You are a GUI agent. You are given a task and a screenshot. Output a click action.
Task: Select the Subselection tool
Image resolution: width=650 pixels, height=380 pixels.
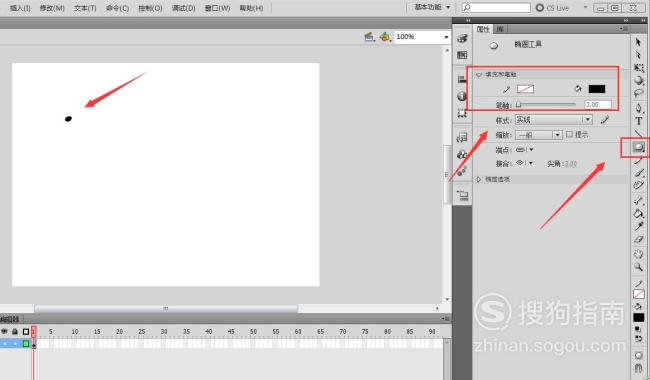(x=638, y=55)
